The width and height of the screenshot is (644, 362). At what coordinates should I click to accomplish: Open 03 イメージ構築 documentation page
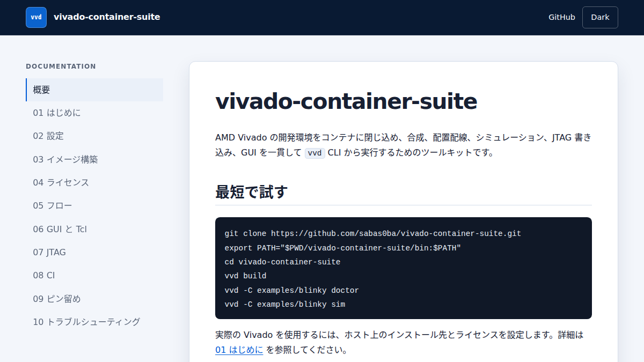tap(94, 159)
